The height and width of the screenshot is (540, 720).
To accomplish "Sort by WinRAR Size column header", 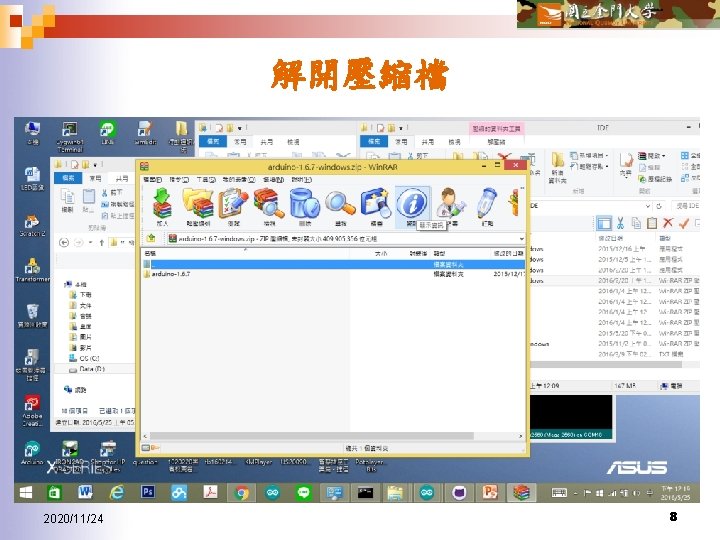I will coord(381,253).
